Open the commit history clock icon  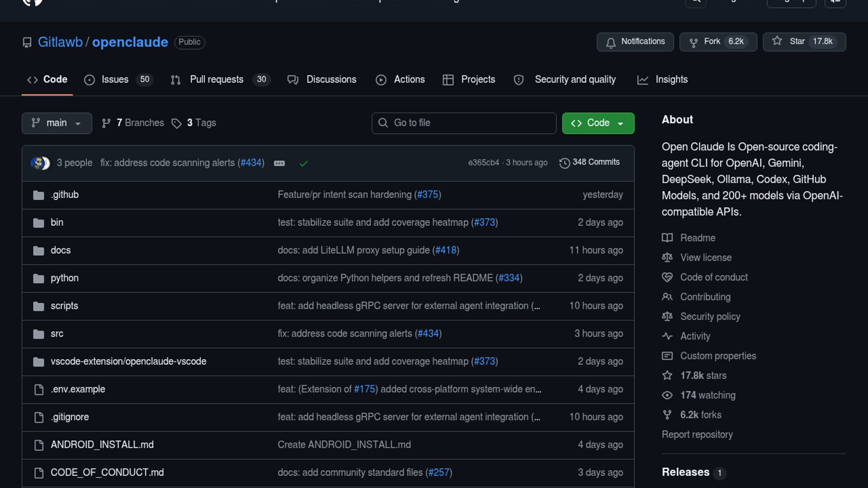[564, 163]
